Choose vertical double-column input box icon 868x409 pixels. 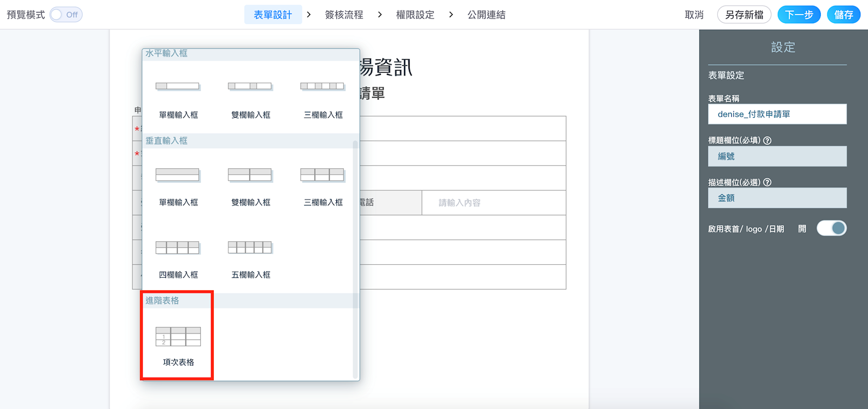(x=250, y=175)
